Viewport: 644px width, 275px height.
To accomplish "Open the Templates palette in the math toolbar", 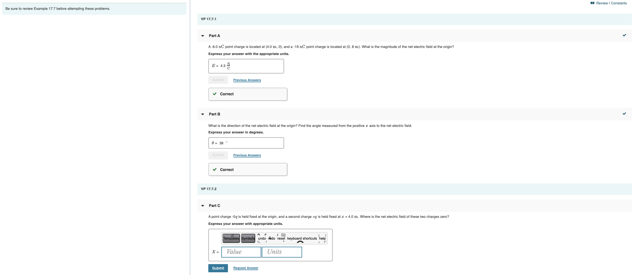I will (231, 238).
